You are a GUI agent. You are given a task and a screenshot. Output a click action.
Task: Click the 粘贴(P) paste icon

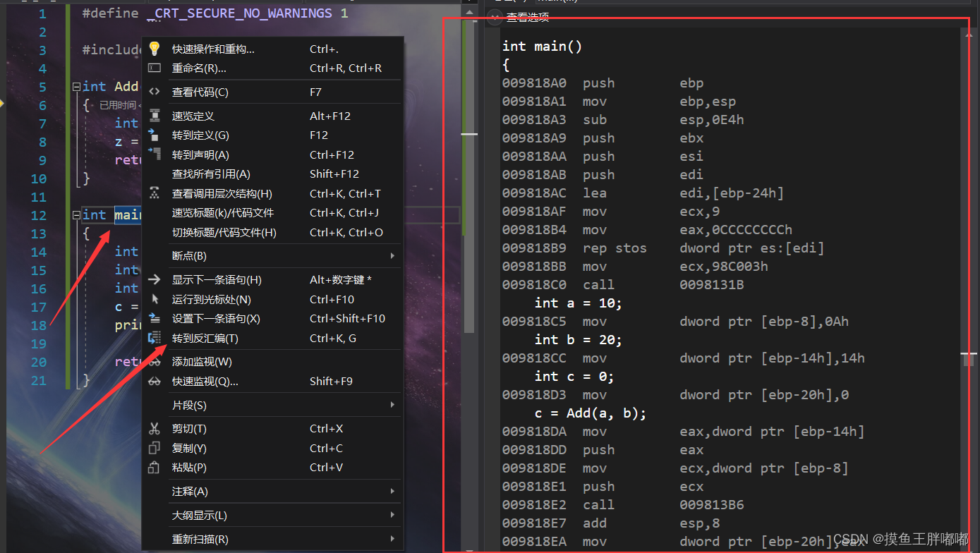pos(155,468)
